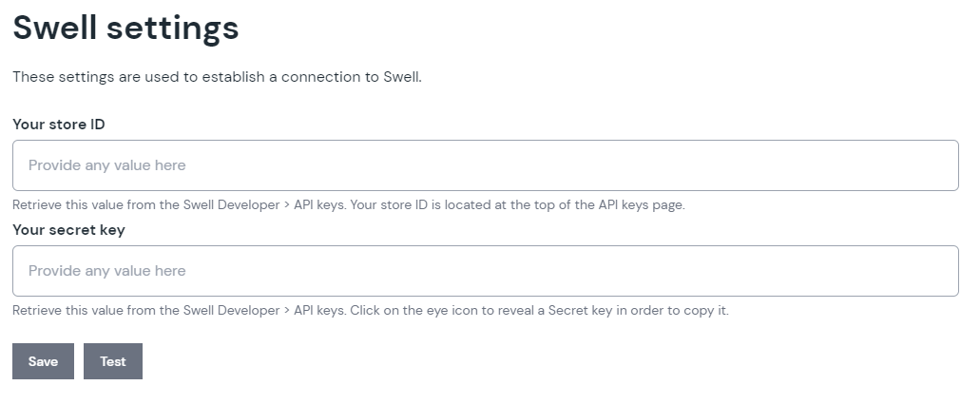Click the placeholder text in the secret key field
Viewport: 980px width, 405px height.
pos(106,271)
